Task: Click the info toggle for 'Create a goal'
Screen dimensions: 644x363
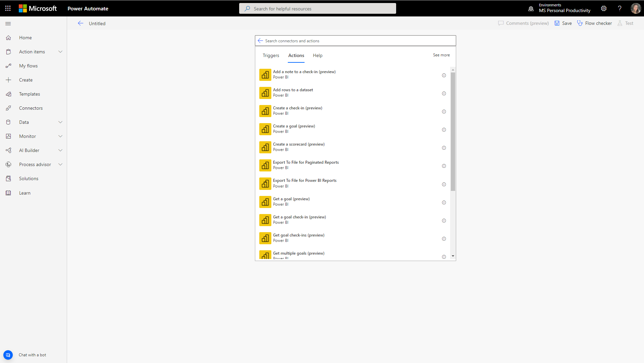Action: [x=444, y=129]
